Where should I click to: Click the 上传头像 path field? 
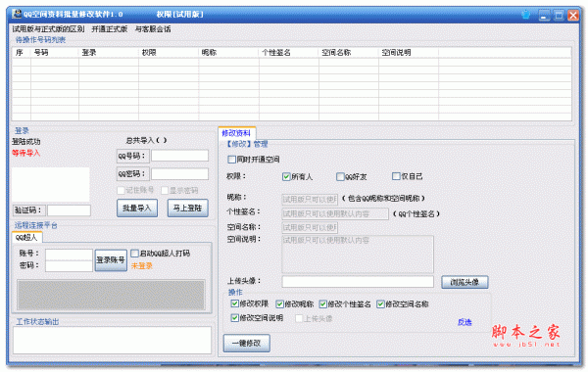click(358, 282)
